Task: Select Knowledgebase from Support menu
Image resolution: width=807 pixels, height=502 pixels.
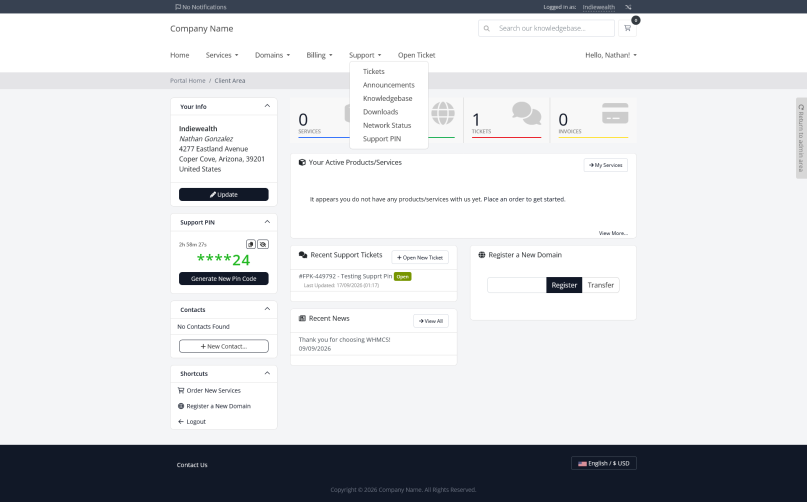Action: tap(388, 98)
